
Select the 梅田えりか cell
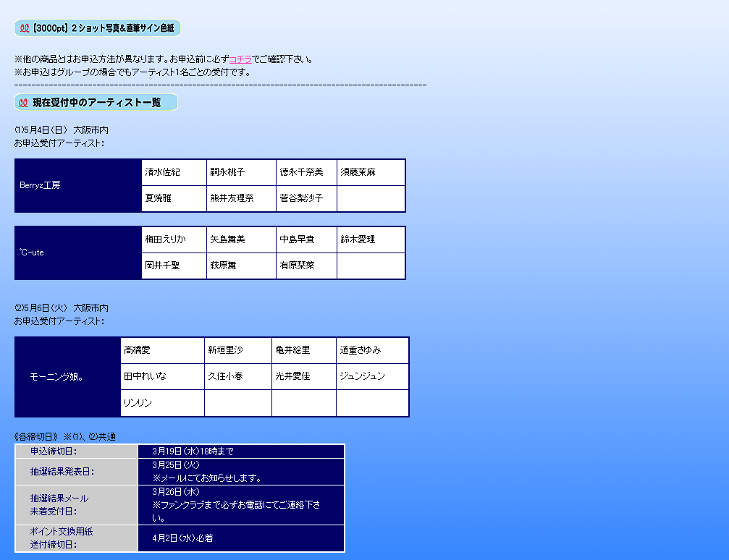point(174,239)
